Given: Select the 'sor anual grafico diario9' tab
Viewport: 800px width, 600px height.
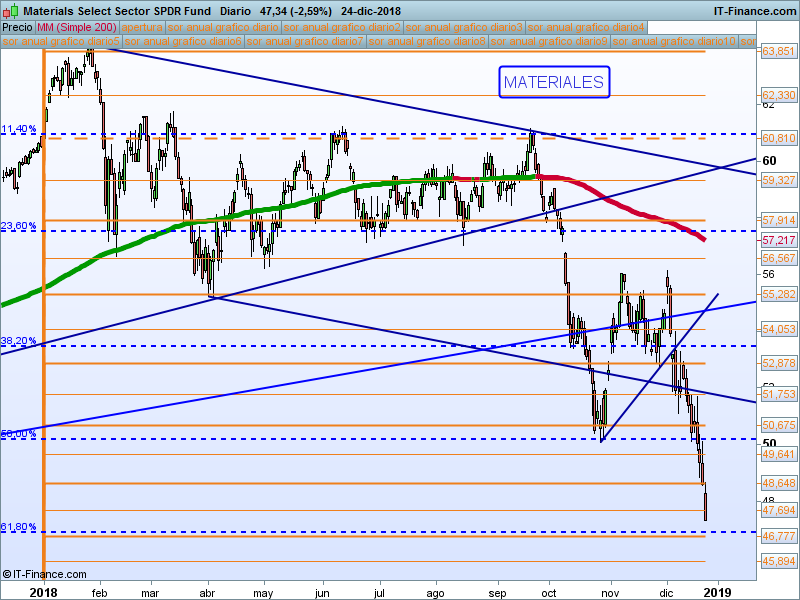Looking at the screenshot, I should click(x=549, y=42).
